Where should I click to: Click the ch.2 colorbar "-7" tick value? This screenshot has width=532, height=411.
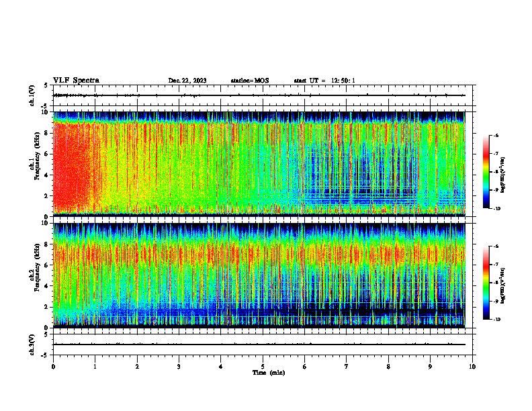click(496, 265)
